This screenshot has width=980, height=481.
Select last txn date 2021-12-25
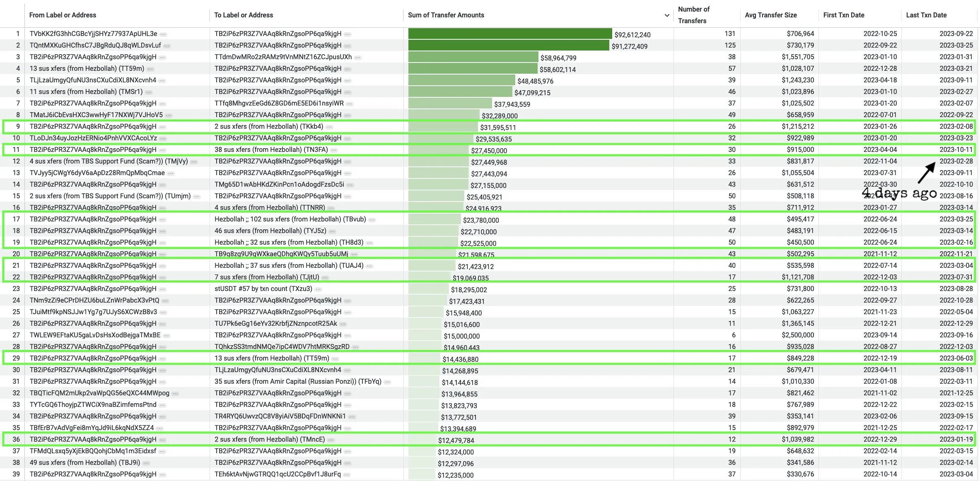tap(956, 393)
